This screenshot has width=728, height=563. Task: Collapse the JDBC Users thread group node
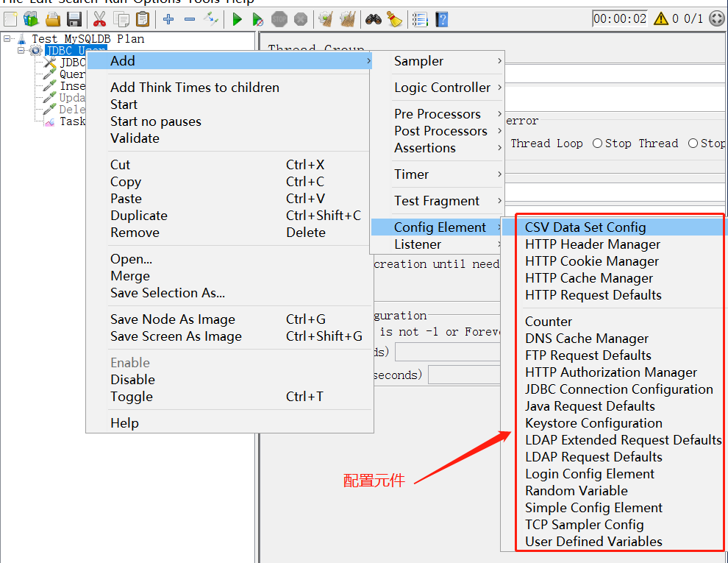pyautogui.click(x=21, y=50)
